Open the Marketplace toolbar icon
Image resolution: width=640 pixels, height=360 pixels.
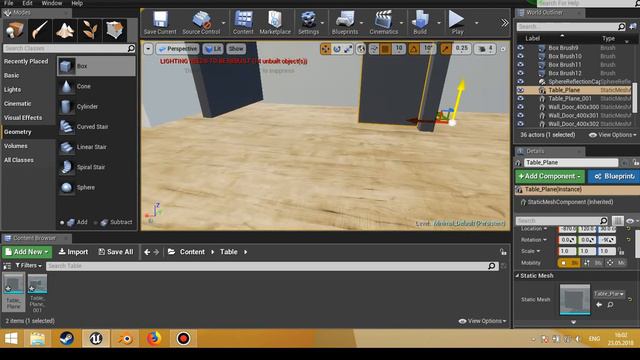(275, 23)
